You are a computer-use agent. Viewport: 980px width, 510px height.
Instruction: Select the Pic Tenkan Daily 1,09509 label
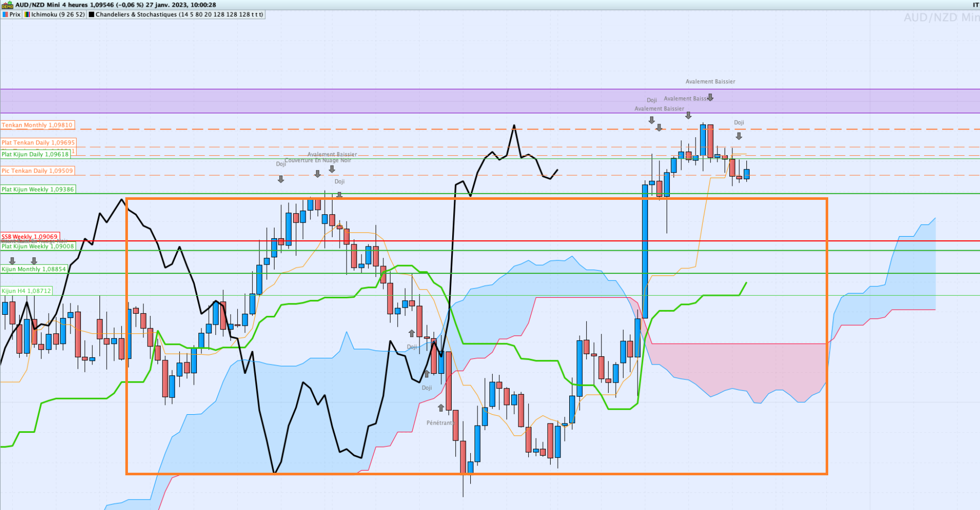click(37, 171)
